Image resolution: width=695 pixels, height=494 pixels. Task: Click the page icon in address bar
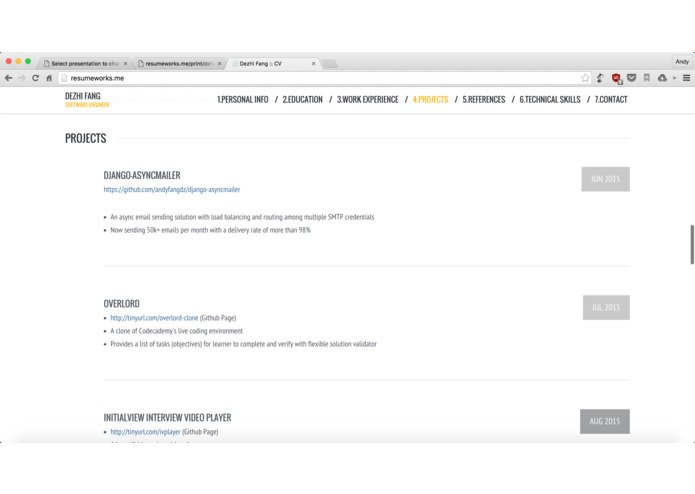[64, 78]
